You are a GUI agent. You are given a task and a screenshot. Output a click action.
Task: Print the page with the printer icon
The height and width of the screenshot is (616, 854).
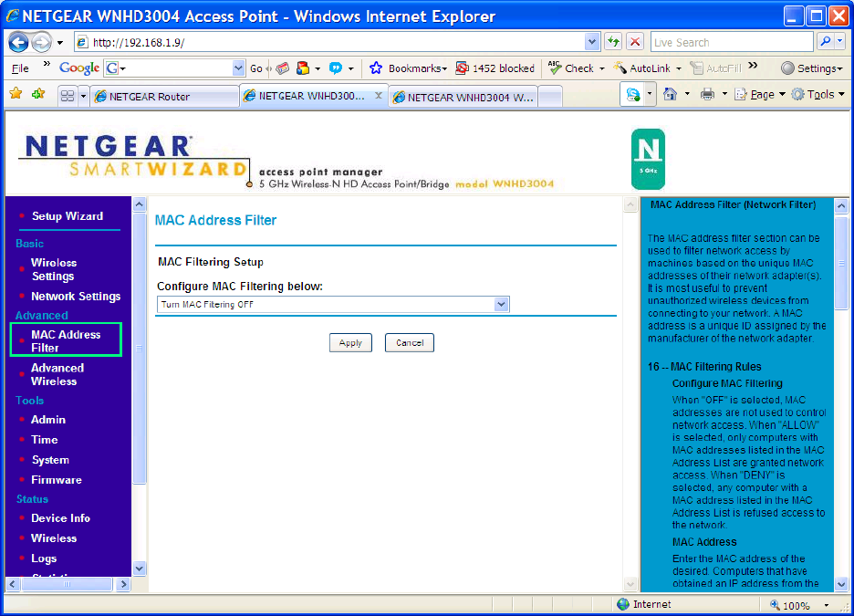point(707,94)
